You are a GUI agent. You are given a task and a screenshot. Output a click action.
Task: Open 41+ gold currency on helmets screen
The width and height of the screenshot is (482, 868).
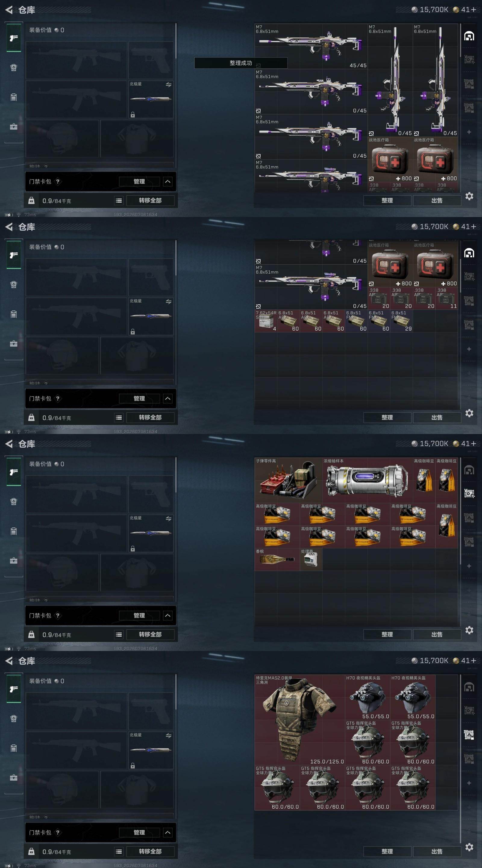(465, 660)
